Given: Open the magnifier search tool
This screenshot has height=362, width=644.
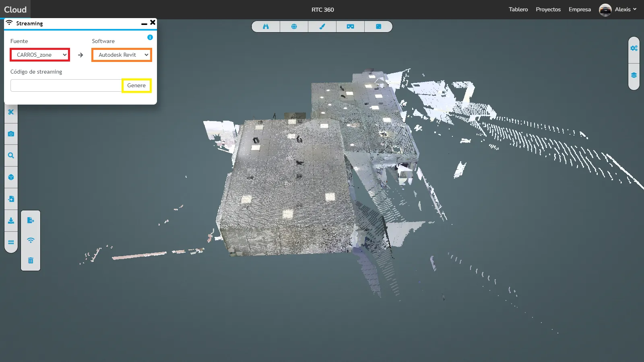Looking at the screenshot, I should 11,156.
